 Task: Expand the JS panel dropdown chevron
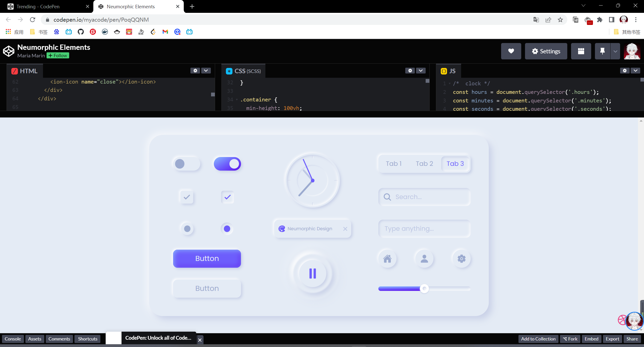point(635,71)
